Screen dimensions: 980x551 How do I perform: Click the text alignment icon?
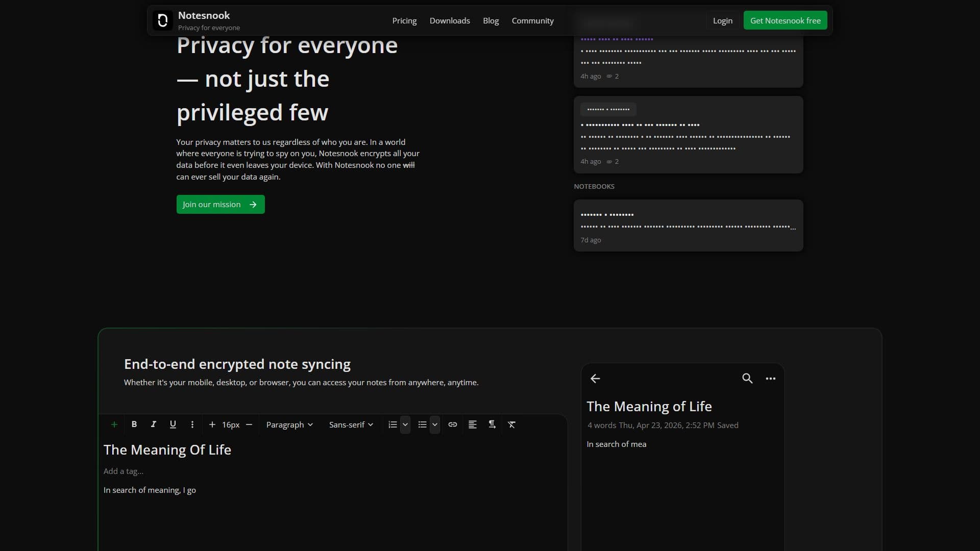[473, 424]
